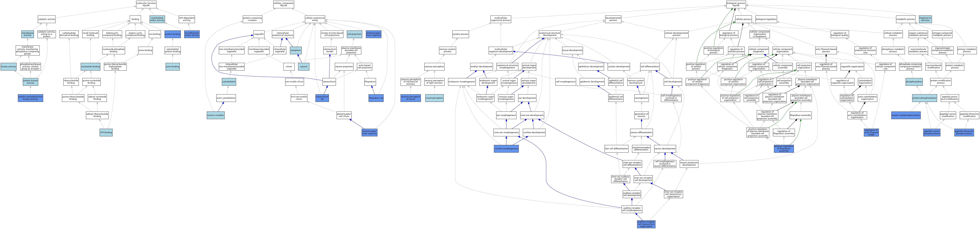Click the 'multicellular organismal process' node
This screenshot has height=229, width=980.
point(501,19)
